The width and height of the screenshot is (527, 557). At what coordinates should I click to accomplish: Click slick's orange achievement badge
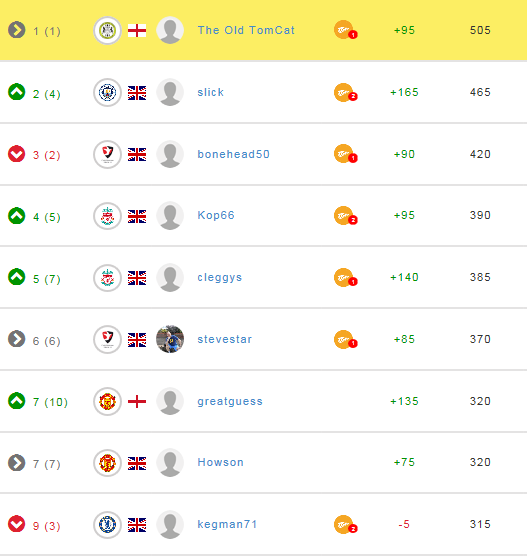click(345, 93)
